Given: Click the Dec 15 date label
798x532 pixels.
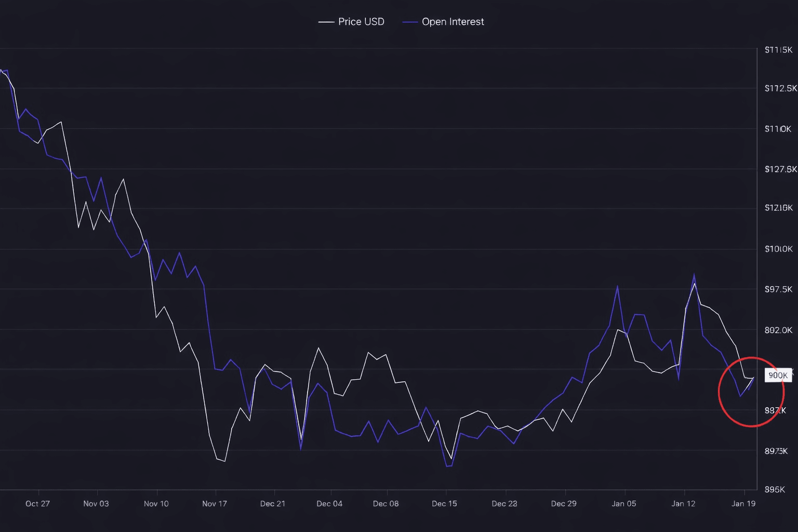Looking at the screenshot, I should point(444,503).
